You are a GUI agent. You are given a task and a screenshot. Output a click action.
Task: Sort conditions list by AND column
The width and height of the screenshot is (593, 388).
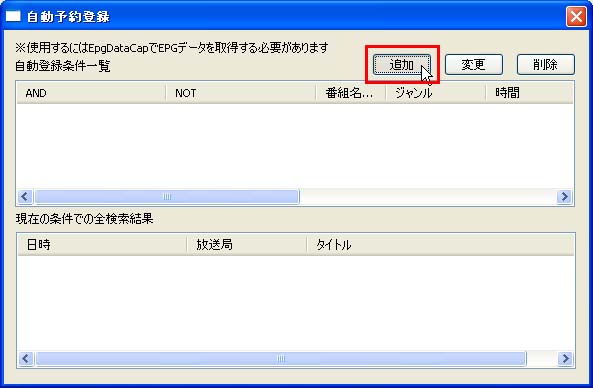pos(91,93)
